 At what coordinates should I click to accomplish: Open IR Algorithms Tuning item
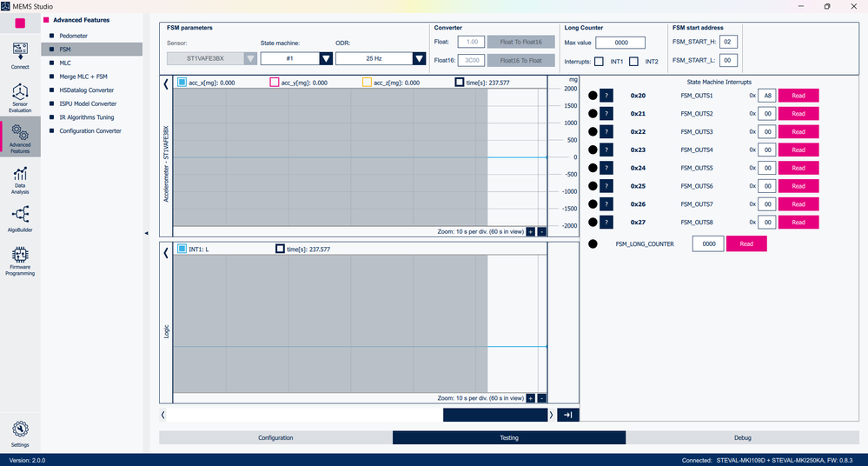[x=86, y=116]
